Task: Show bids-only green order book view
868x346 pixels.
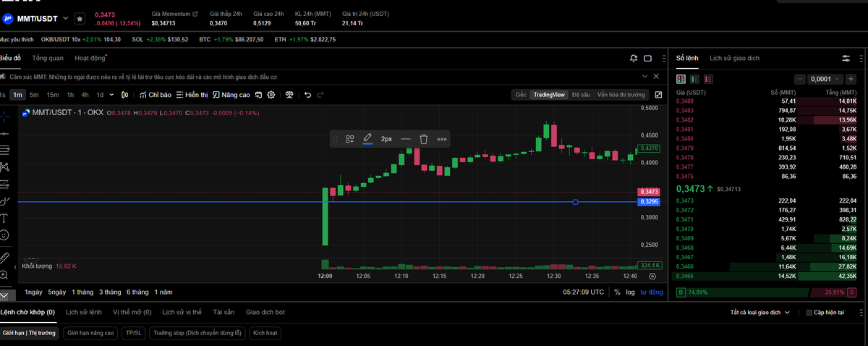Action: 694,79
